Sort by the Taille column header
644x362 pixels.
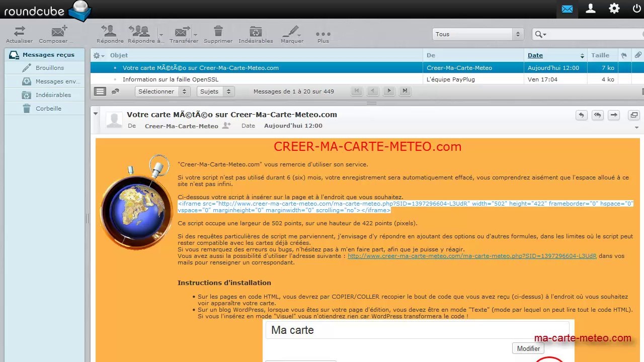(600, 55)
